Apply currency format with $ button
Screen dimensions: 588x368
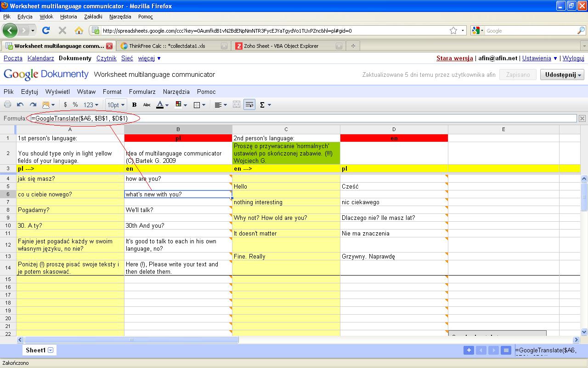click(x=65, y=105)
